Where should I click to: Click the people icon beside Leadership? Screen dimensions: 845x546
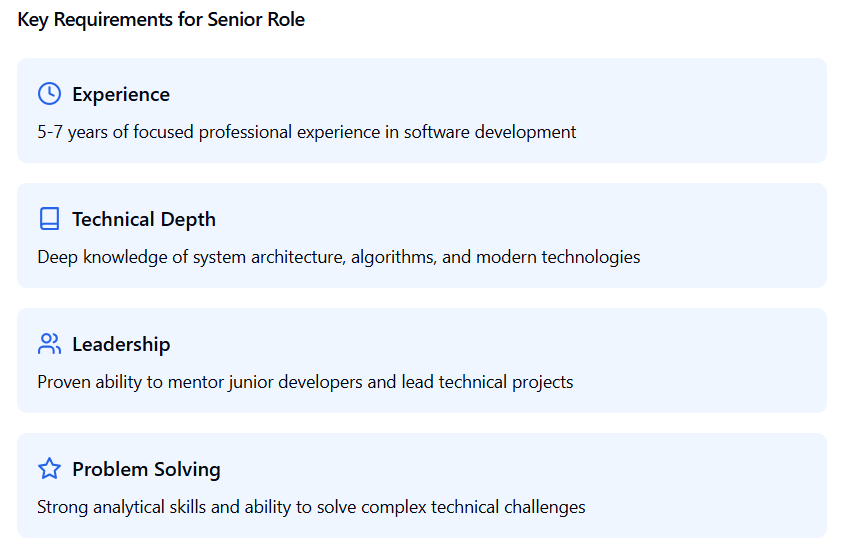click(x=50, y=344)
